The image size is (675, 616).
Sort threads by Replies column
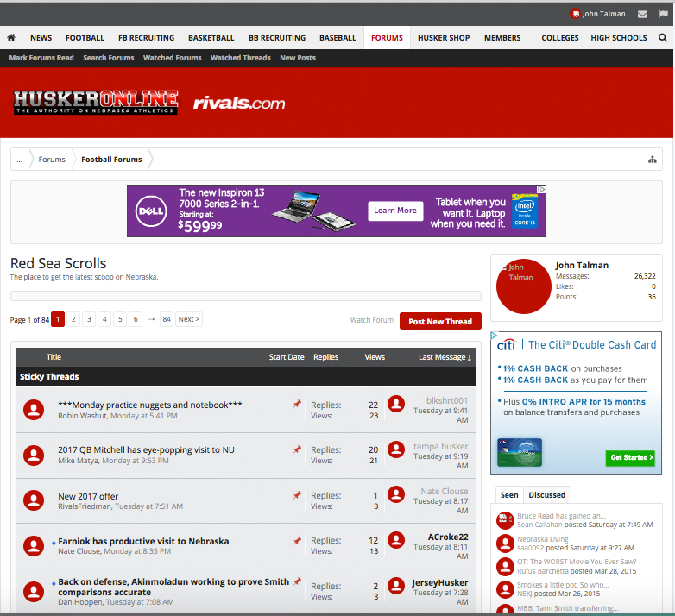click(326, 357)
